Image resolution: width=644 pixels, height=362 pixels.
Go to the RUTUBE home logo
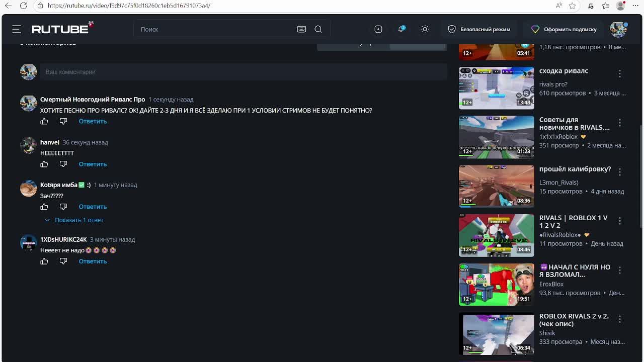(x=62, y=29)
